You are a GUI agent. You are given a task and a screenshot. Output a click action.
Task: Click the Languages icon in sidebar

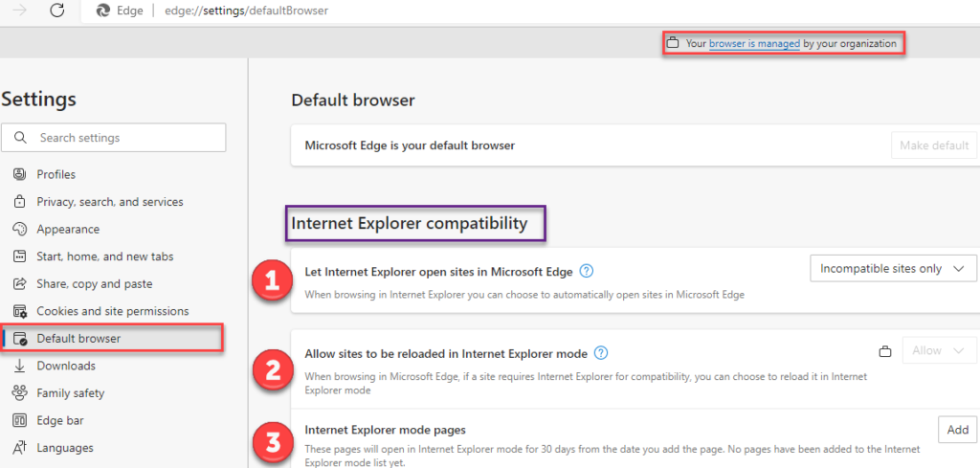pos(19,448)
